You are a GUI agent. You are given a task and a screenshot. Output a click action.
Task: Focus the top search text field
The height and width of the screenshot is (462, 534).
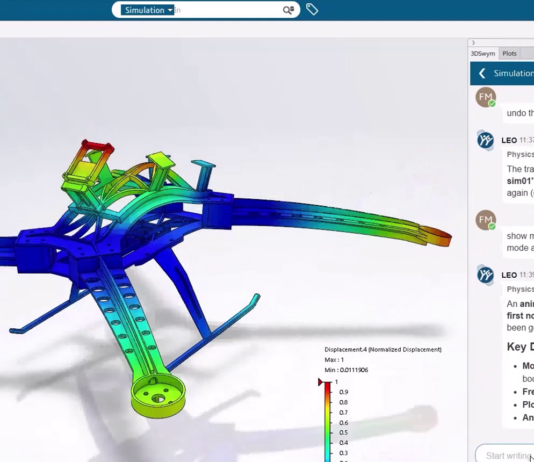tap(228, 10)
